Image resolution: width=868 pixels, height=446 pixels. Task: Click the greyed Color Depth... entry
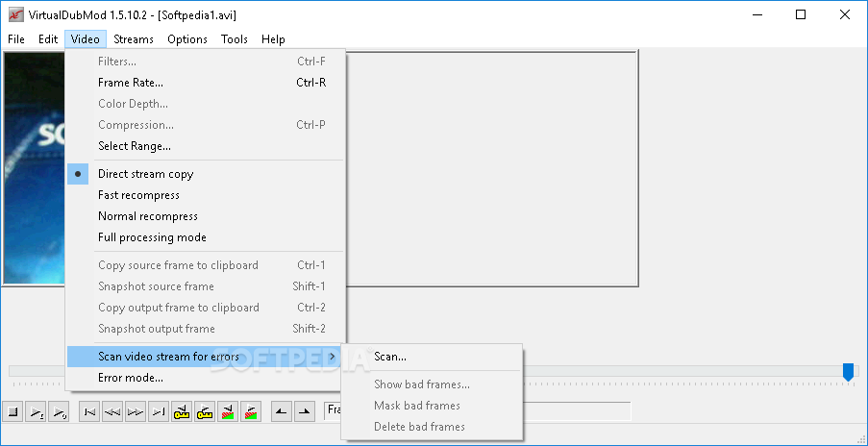pyautogui.click(x=206, y=104)
